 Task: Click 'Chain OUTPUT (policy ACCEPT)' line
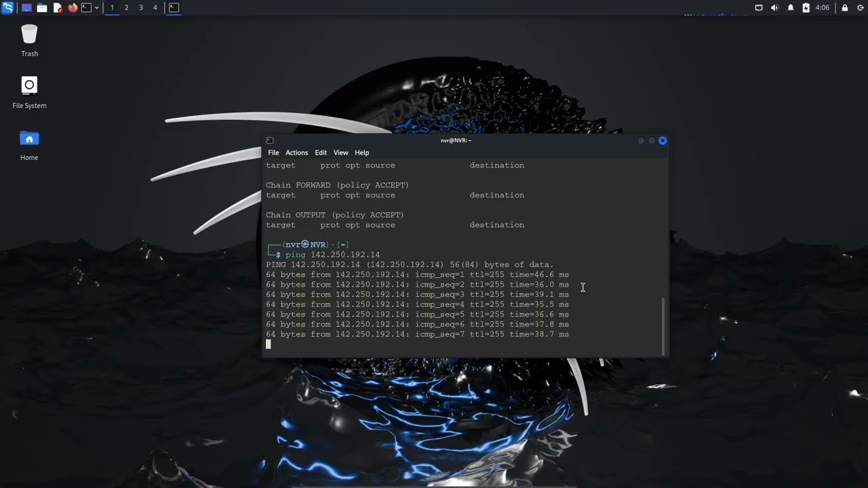coord(335,215)
